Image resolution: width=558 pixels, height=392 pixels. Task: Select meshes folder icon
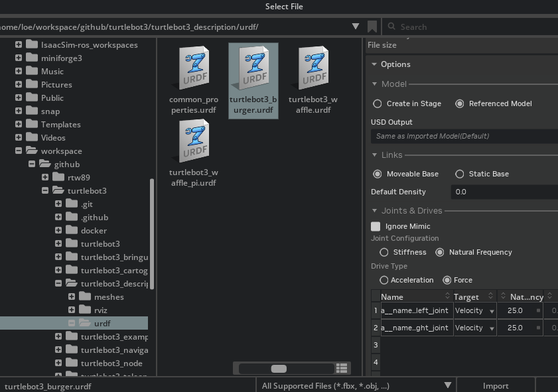click(x=85, y=296)
